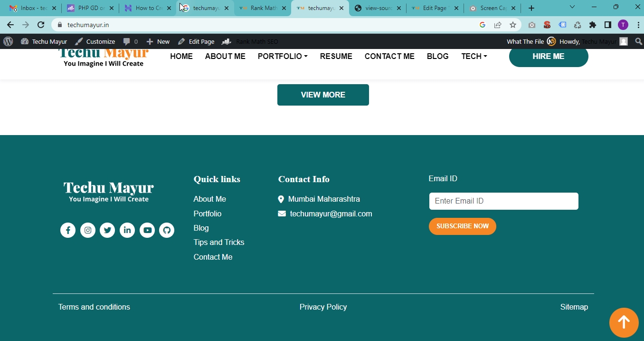Open the Techu Mayur site menu in admin bar
Viewport: 644px width, 341px height.
click(44, 41)
